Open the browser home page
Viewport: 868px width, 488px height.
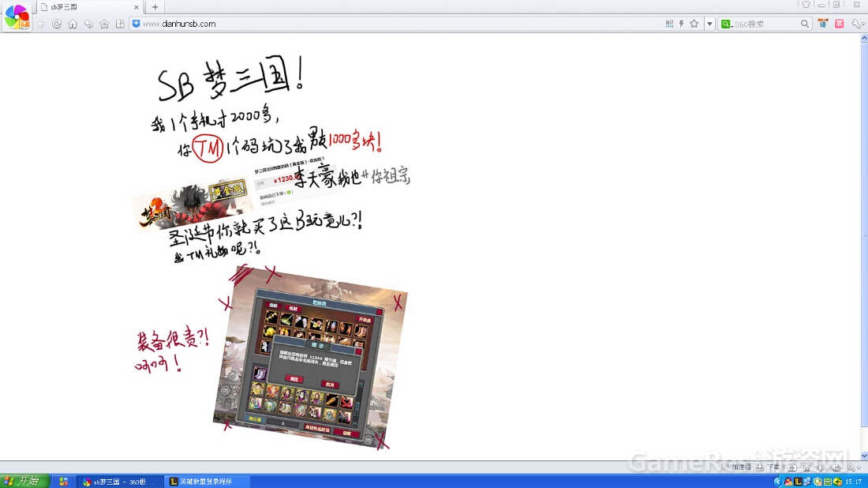coord(73,24)
